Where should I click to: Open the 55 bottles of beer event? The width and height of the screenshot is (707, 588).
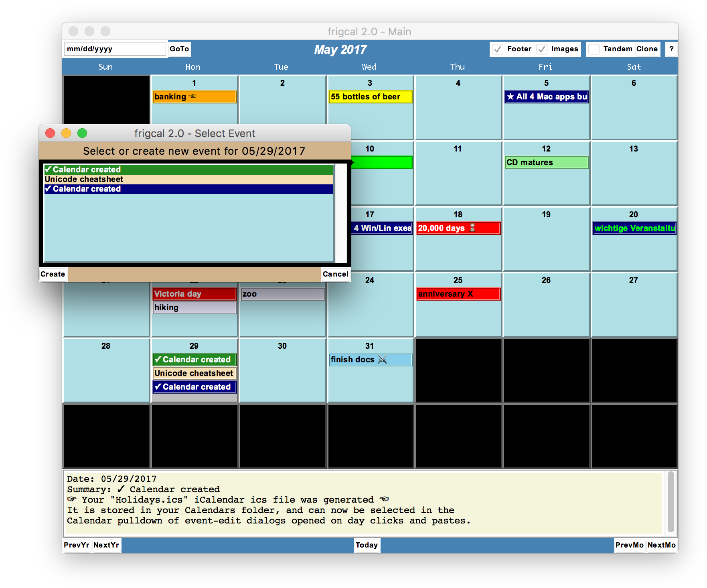pyautogui.click(x=371, y=97)
